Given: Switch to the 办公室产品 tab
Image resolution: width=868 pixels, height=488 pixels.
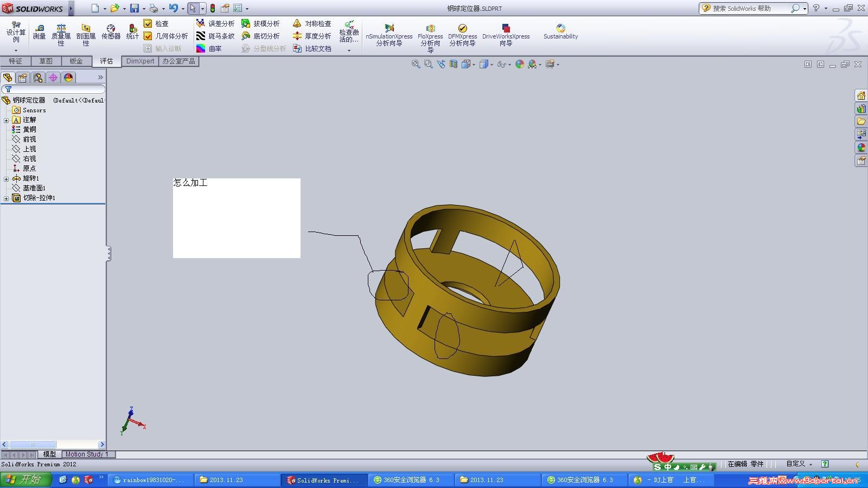Looking at the screenshot, I should point(178,61).
